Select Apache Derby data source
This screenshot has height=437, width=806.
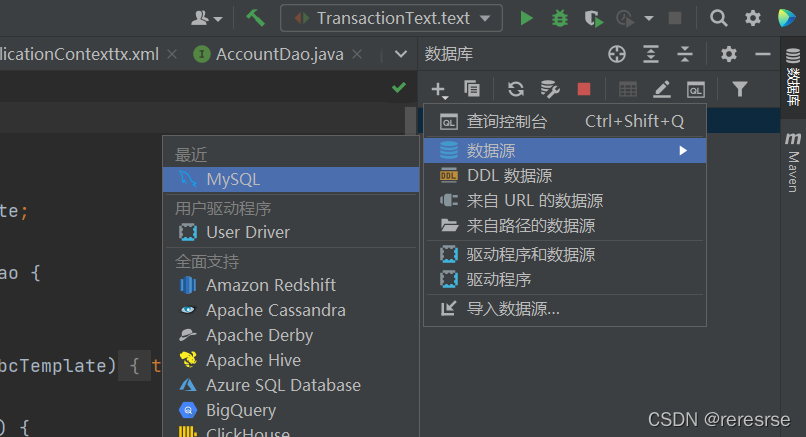291,335
